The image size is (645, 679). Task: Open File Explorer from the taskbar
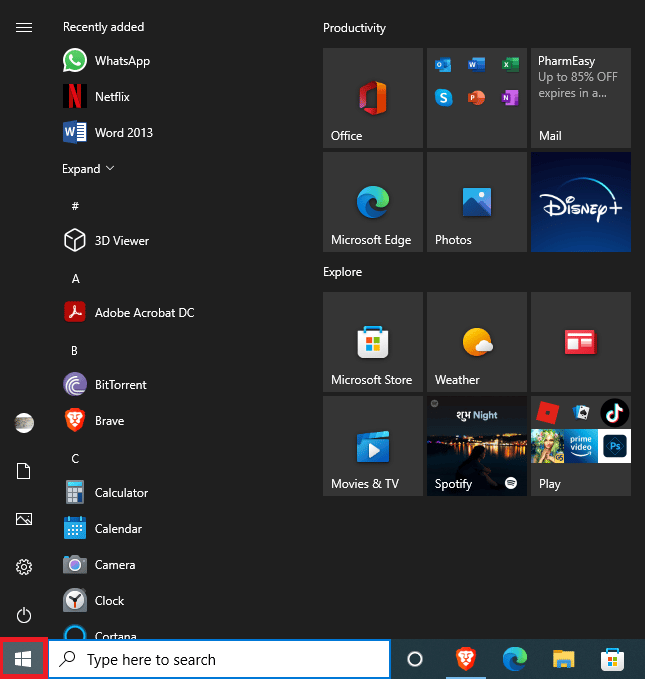tap(565, 659)
